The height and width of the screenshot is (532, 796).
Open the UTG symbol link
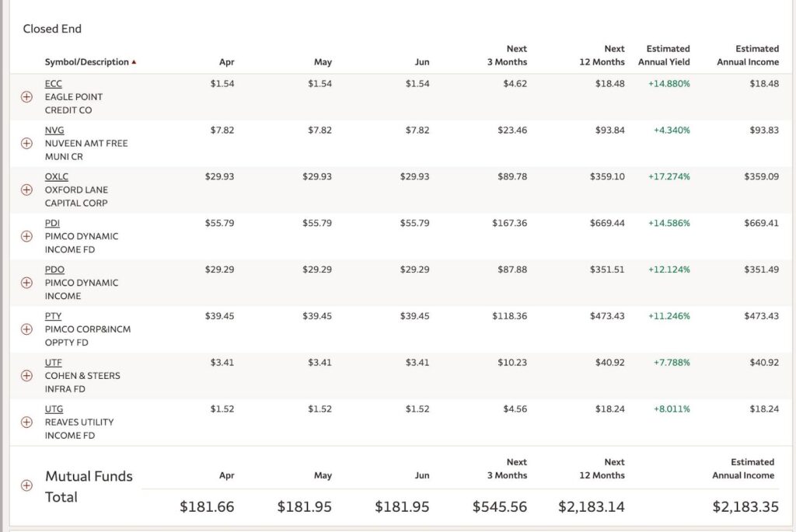[54, 409]
